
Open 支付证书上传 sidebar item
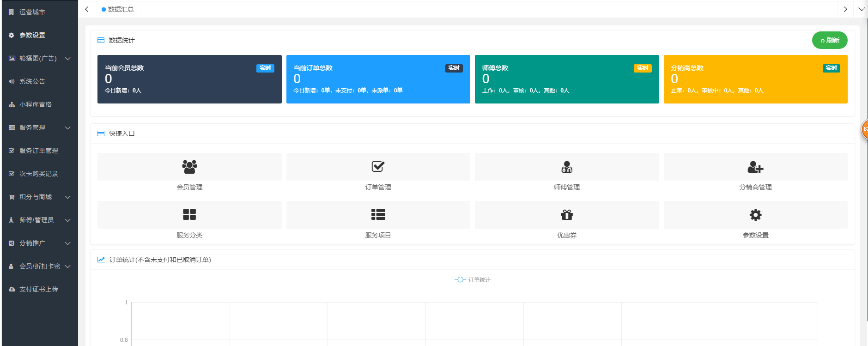click(x=40, y=289)
